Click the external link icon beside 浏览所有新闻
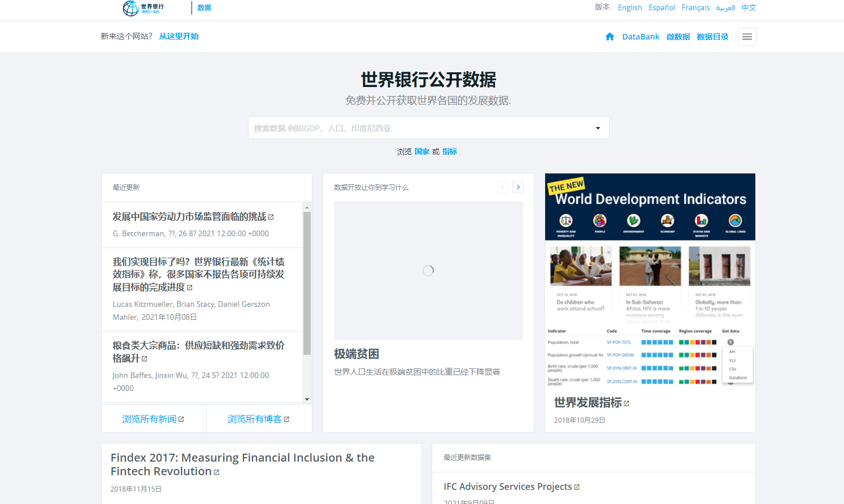 [x=181, y=419]
